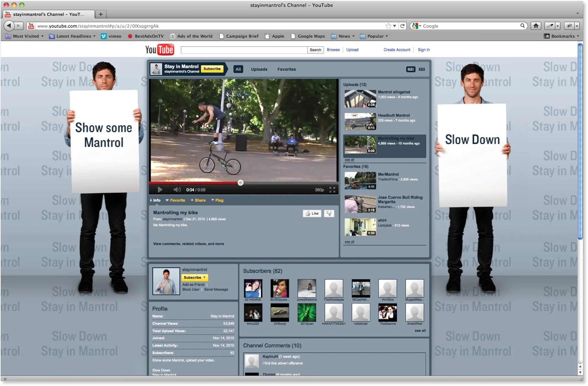Image resolution: width=588 pixels, height=386 pixels.
Task: Play the video with the play button
Action: point(160,190)
